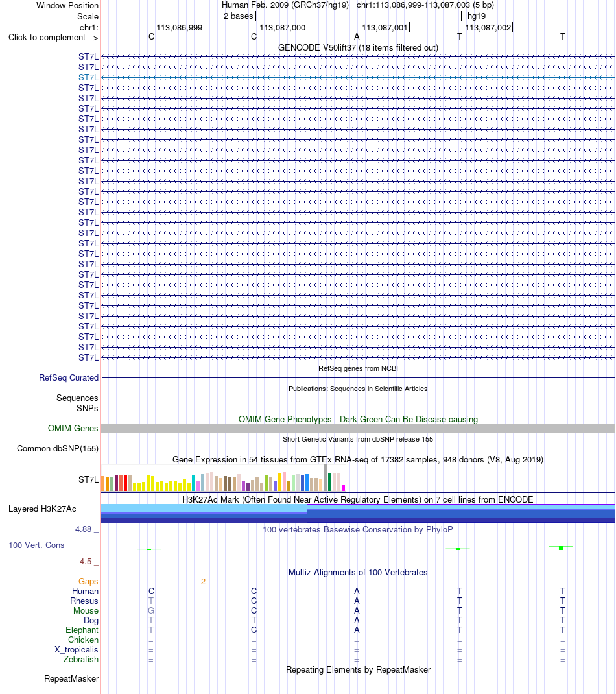The width and height of the screenshot is (616, 694).
Task: Click the 'SNPs' track label
Action: coord(87,409)
